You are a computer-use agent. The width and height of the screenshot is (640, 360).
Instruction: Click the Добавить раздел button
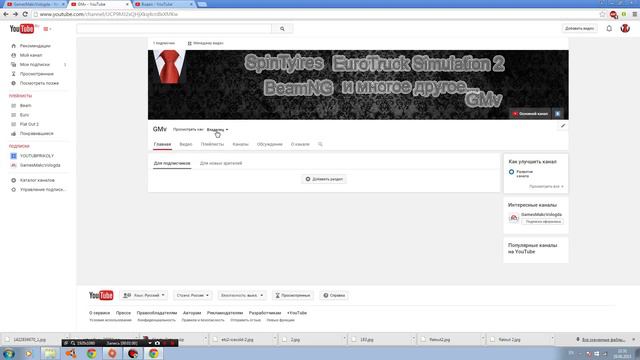pyautogui.click(x=324, y=179)
